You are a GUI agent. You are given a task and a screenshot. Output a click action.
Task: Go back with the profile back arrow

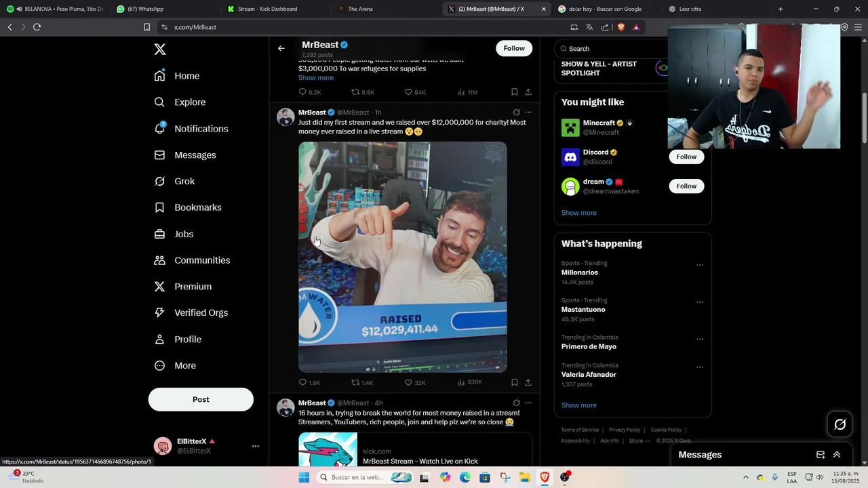point(281,48)
